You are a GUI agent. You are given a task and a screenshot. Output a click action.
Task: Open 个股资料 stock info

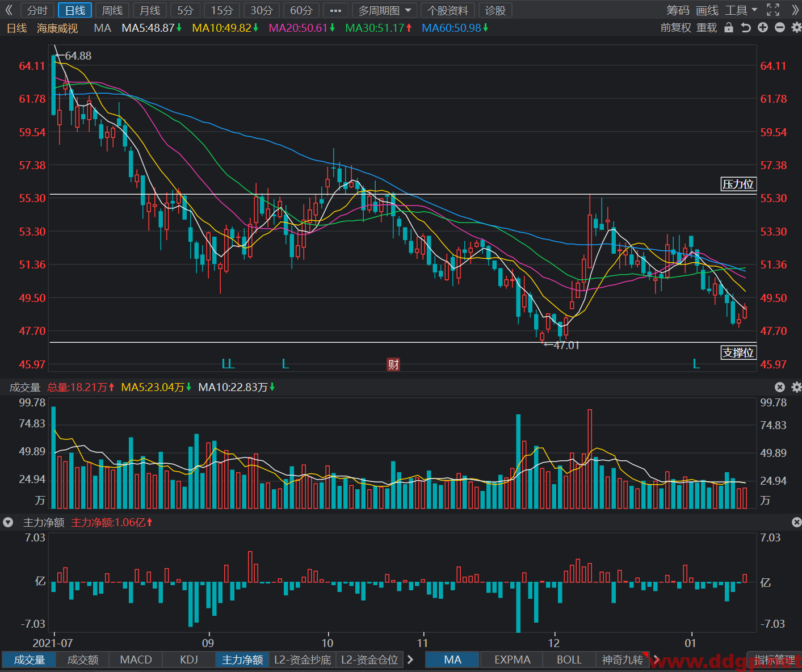448,10
